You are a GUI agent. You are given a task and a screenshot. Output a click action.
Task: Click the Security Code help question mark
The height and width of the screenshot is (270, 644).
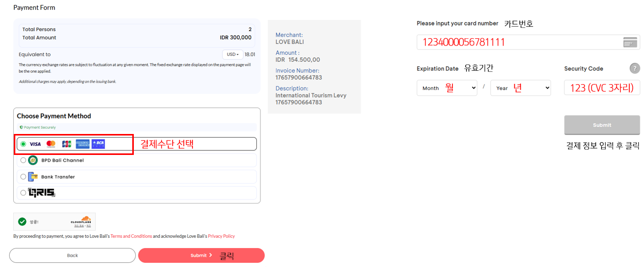tap(635, 69)
